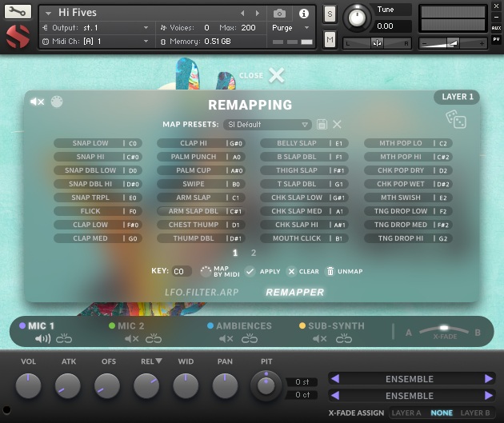This screenshot has height=423, width=504.
Task: Click the Tune knob
Action: 357,18
